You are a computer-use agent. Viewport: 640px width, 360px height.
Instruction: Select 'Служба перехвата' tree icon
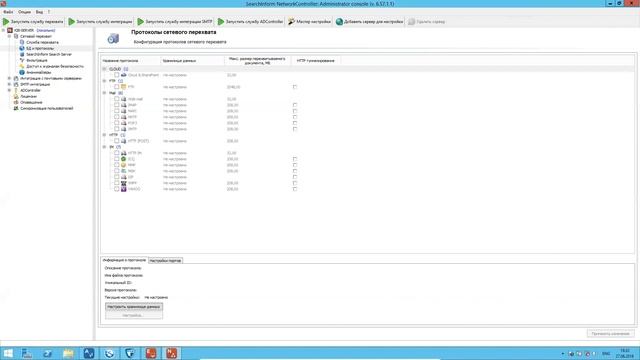(x=22, y=42)
